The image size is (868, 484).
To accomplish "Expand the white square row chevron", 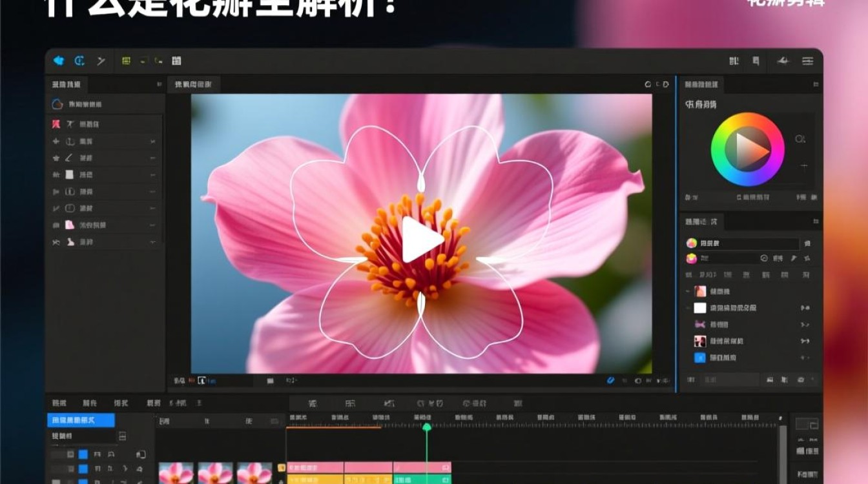I will (x=153, y=174).
